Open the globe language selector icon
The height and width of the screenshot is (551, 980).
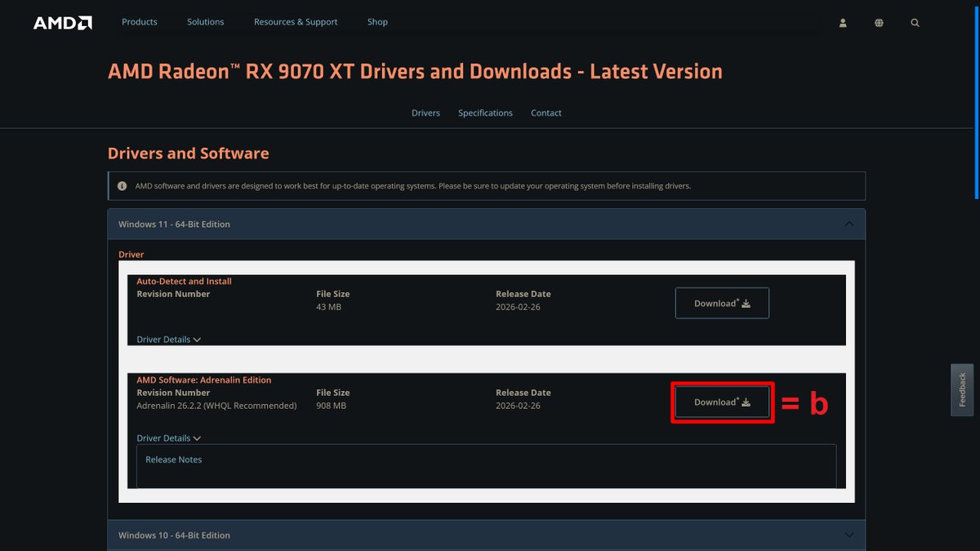coord(879,23)
